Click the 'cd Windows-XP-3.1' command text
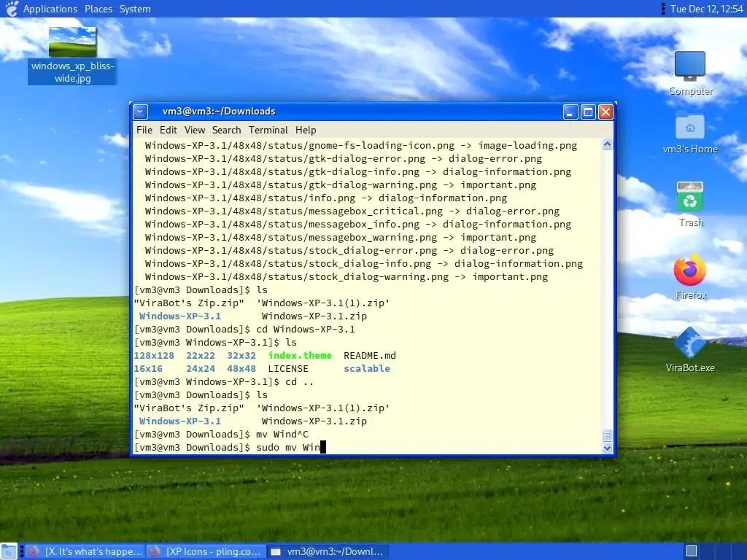 pyautogui.click(x=306, y=330)
